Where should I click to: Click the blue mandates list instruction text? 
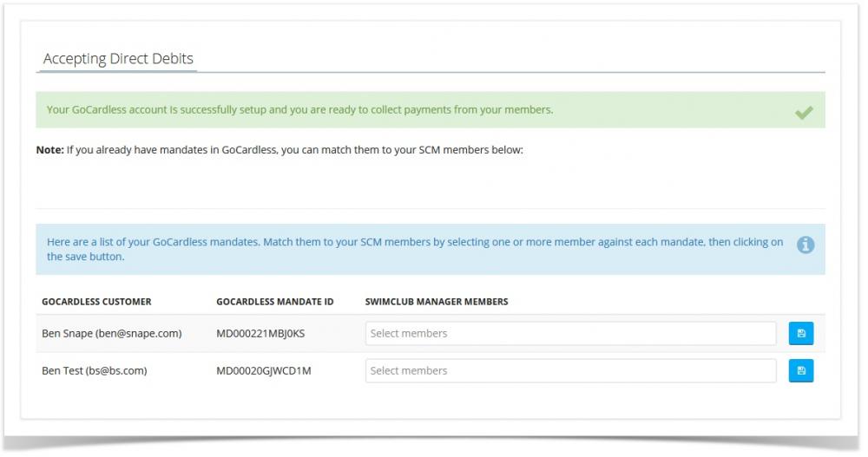pyautogui.click(x=415, y=249)
